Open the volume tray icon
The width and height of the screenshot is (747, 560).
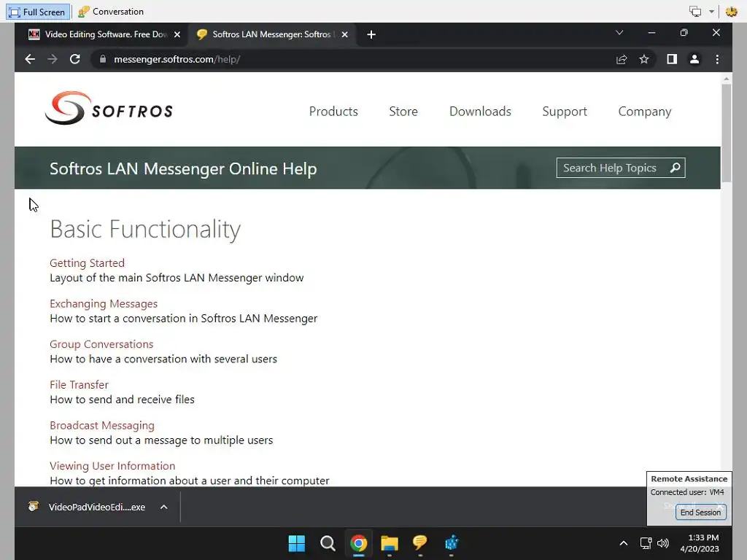[x=663, y=542]
